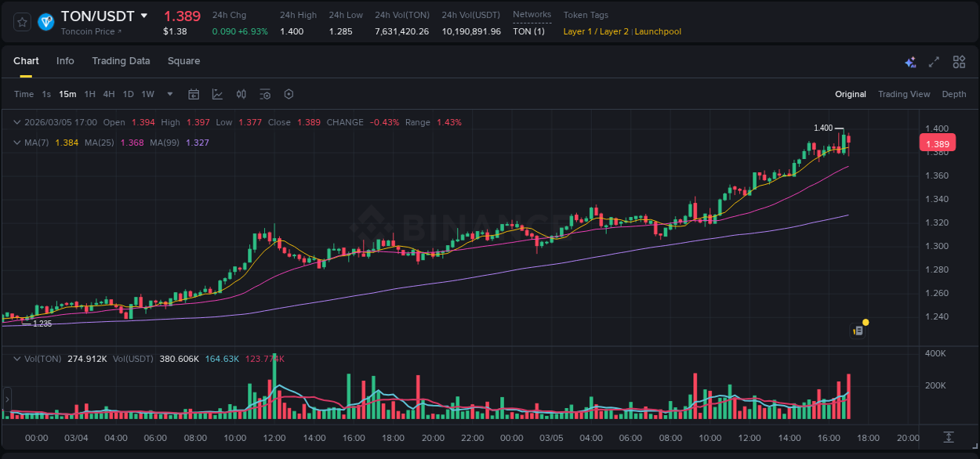Image resolution: width=980 pixels, height=459 pixels.
Task: Switch to the Trading Data tab
Action: [121, 60]
